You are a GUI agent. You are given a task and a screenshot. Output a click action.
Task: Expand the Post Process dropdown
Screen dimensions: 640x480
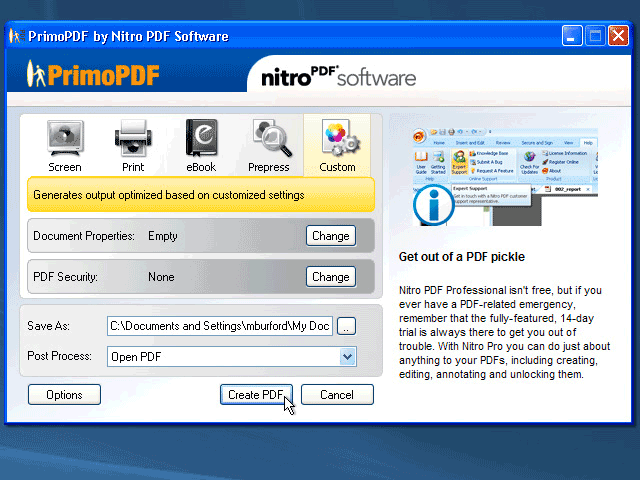[x=347, y=357]
